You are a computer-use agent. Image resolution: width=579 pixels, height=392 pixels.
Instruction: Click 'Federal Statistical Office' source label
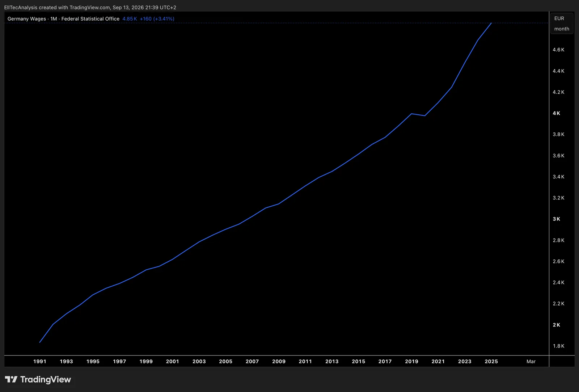[90, 19]
